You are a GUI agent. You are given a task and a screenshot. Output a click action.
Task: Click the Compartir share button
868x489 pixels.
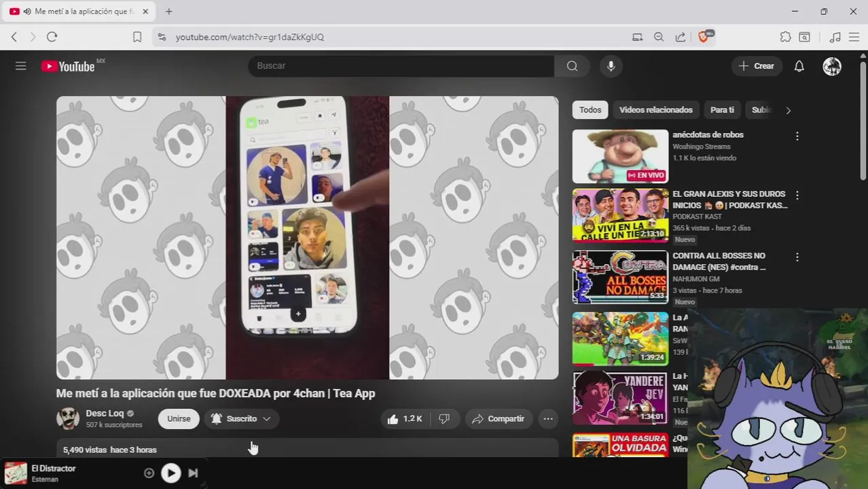coord(499,419)
